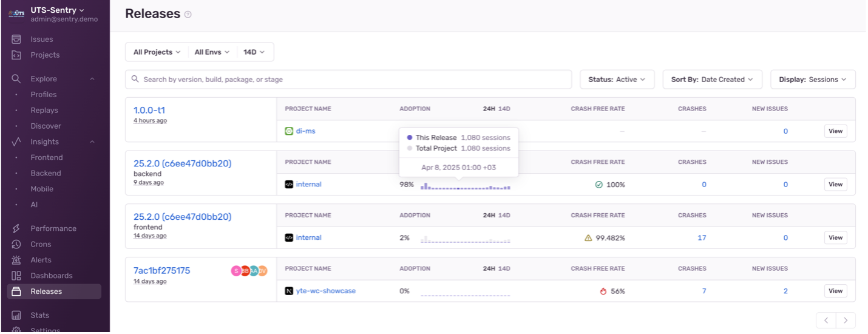Toggle 14D on the 7ac1bf275175 adoption chart
The image size is (868, 334).
[504, 269]
